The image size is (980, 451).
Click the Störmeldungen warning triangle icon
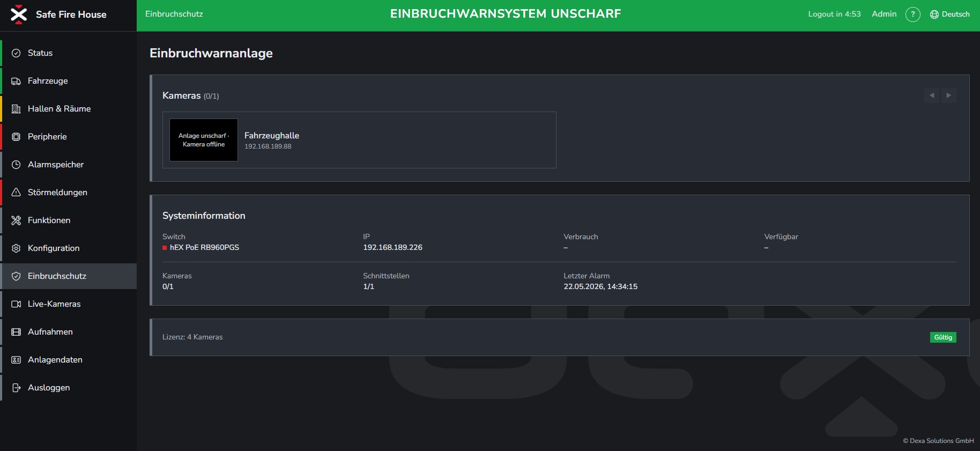pos(16,193)
